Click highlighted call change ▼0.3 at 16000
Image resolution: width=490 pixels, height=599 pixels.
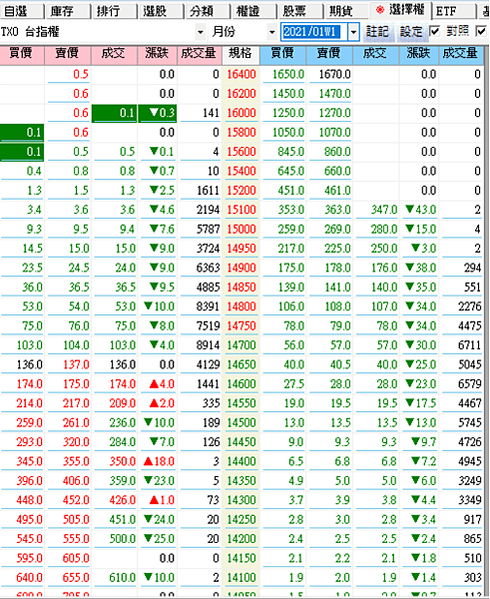(x=157, y=113)
